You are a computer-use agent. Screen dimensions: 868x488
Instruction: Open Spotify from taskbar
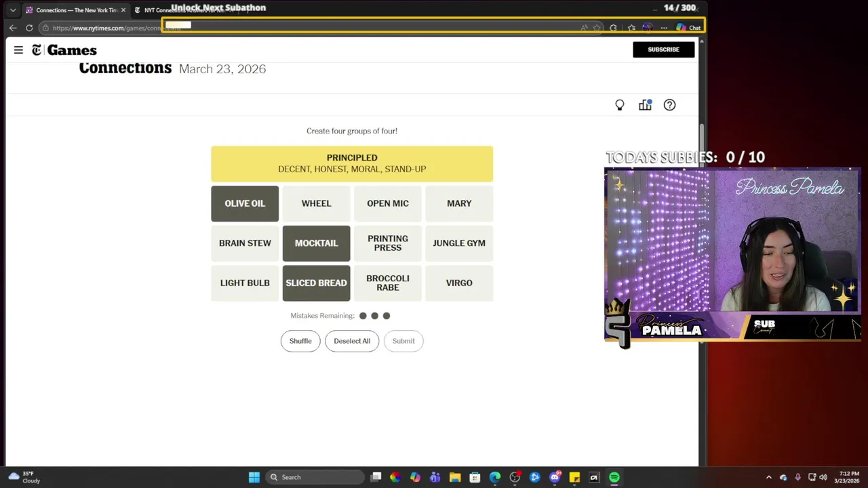click(614, 477)
